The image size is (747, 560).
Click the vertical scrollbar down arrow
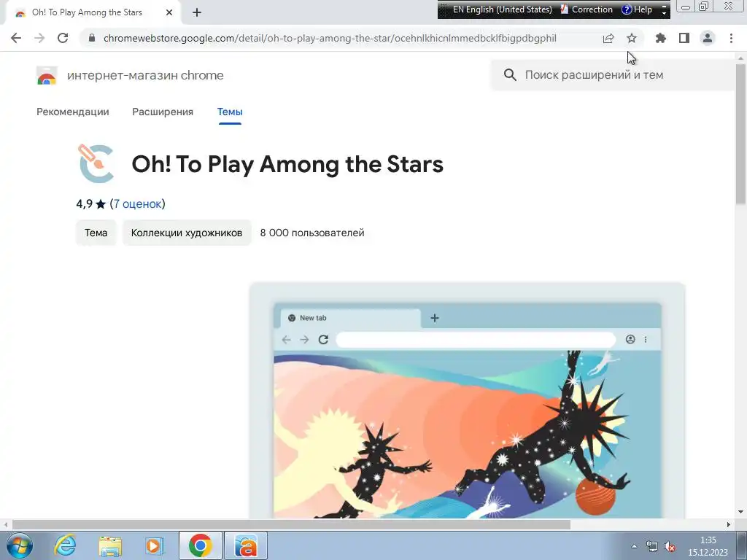[740, 513]
